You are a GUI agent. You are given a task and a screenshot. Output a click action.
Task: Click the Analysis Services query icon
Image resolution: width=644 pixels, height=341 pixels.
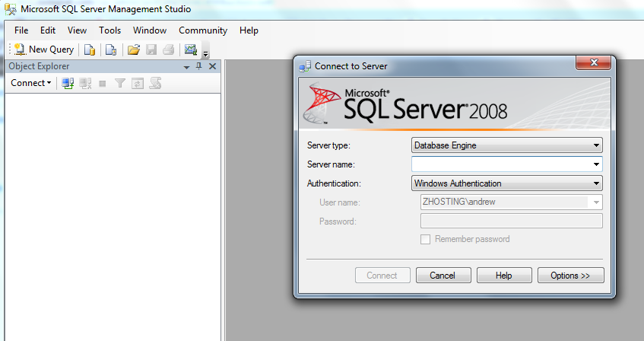click(x=111, y=49)
